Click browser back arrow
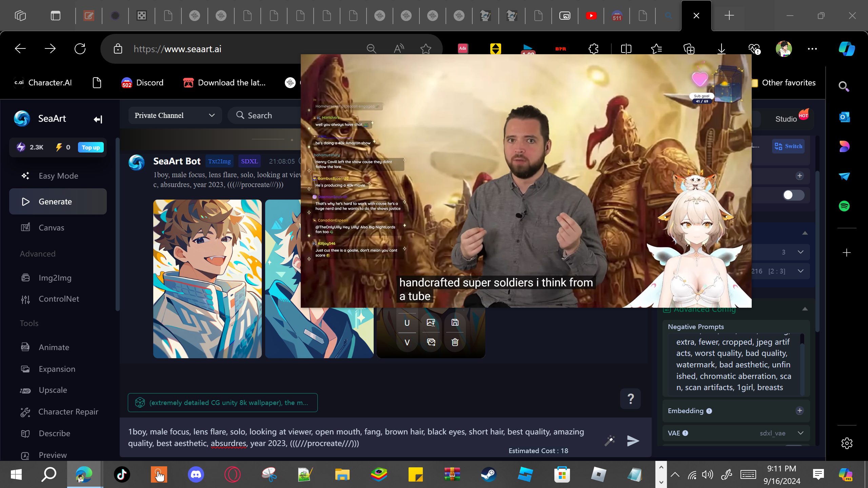The width and height of the screenshot is (868, 488). point(20,49)
